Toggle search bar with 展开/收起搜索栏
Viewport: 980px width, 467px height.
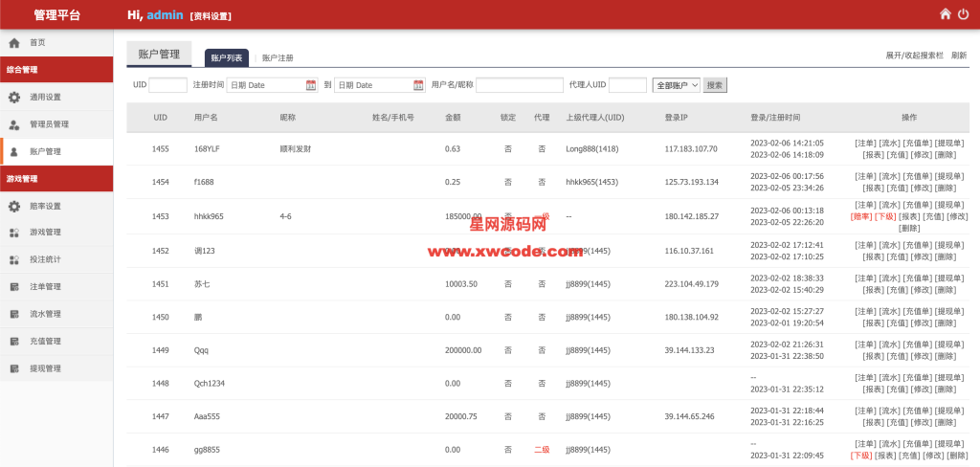[x=914, y=56]
